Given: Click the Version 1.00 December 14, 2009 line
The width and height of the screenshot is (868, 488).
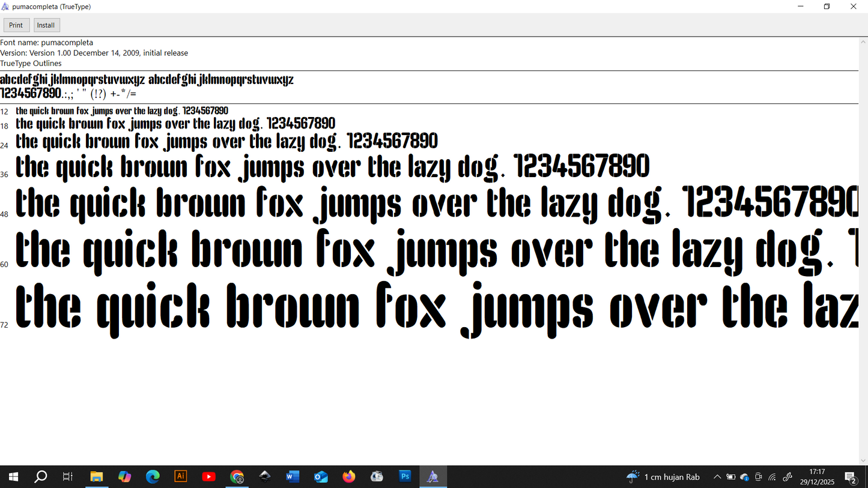Looking at the screenshot, I should [94, 53].
